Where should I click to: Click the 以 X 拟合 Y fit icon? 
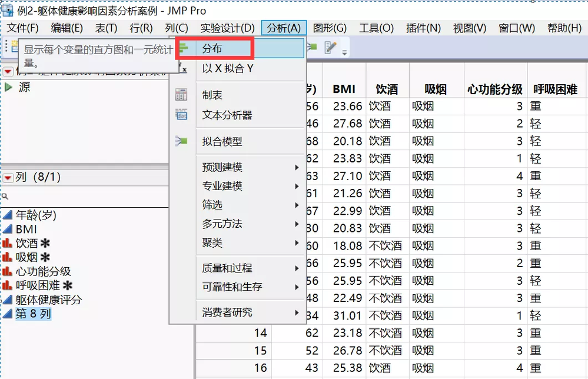(x=184, y=67)
